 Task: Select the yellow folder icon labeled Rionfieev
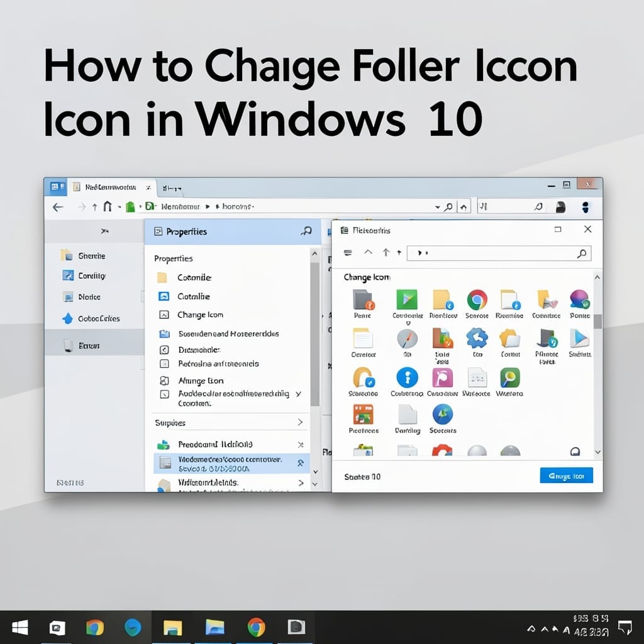(443, 299)
